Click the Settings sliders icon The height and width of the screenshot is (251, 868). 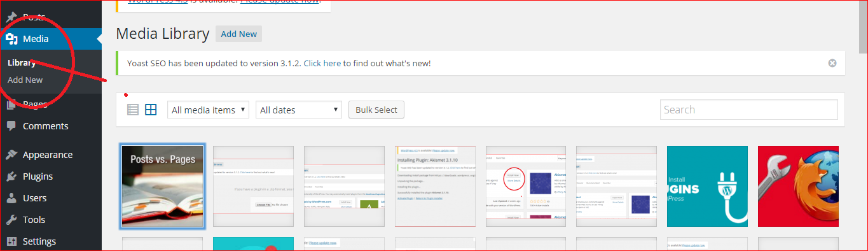pyautogui.click(x=11, y=241)
